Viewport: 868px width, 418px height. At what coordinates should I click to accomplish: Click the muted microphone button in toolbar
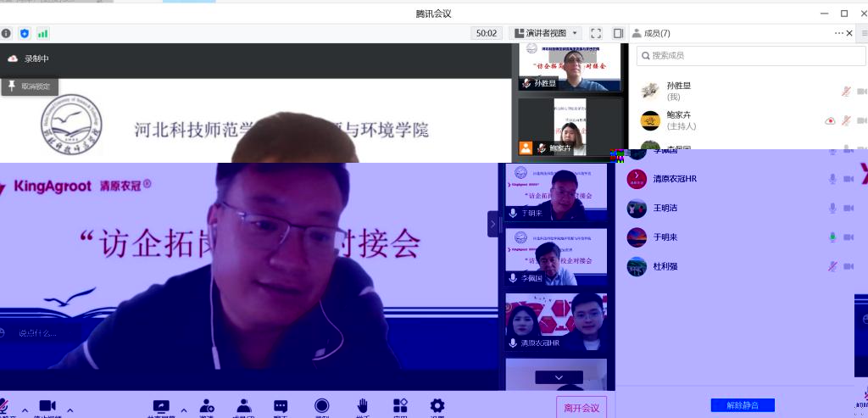pyautogui.click(x=4, y=407)
